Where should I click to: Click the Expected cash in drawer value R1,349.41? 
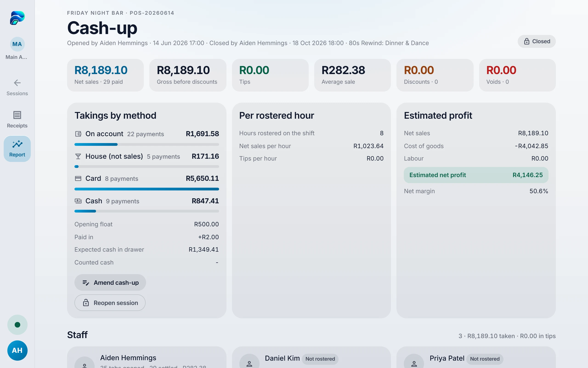point(204,250)
